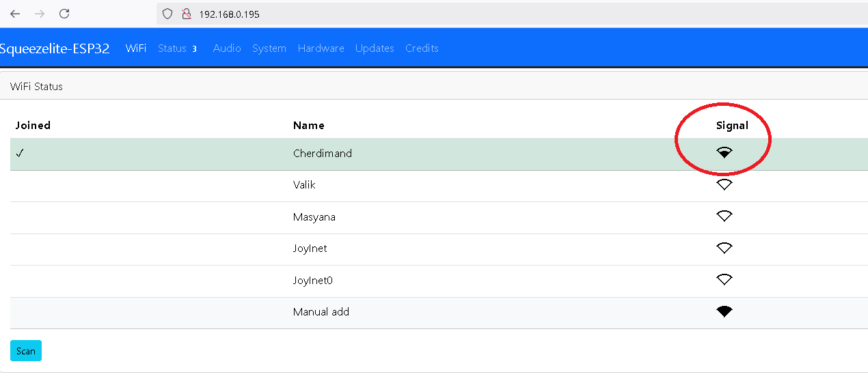Open the System tab
The image size is (868, 381).
(x=269, y=48)
